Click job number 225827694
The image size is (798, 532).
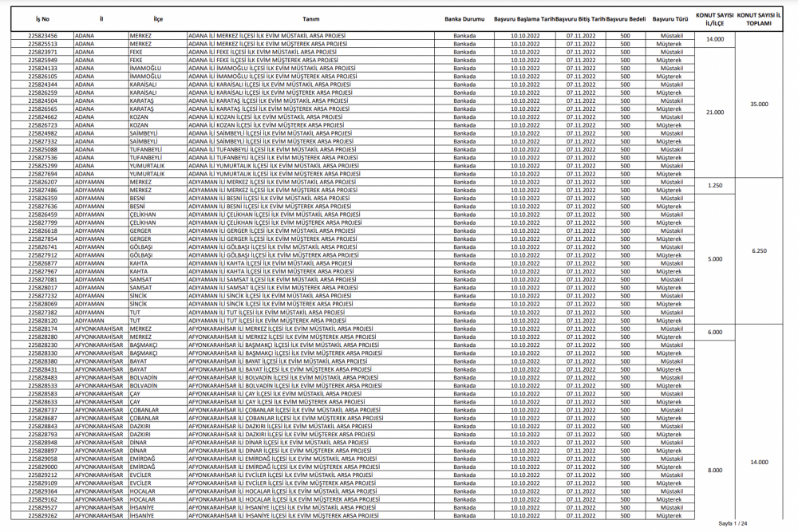43,174
